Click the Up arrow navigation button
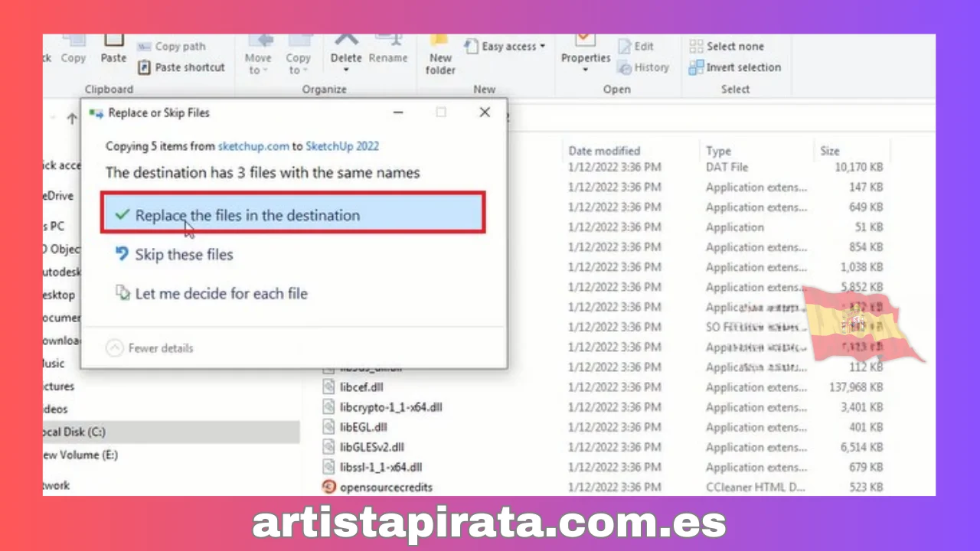Viewport: 980px width, 551px height. [72, 118]
